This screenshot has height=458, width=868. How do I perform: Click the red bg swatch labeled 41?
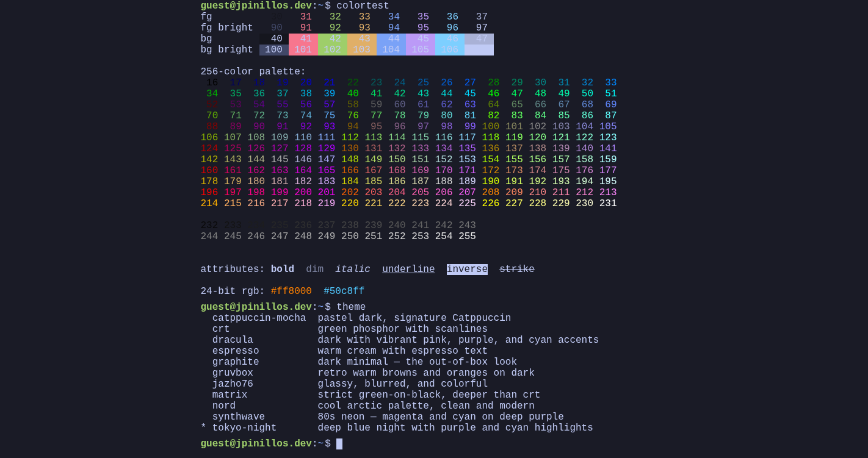(x=303, y=39)
